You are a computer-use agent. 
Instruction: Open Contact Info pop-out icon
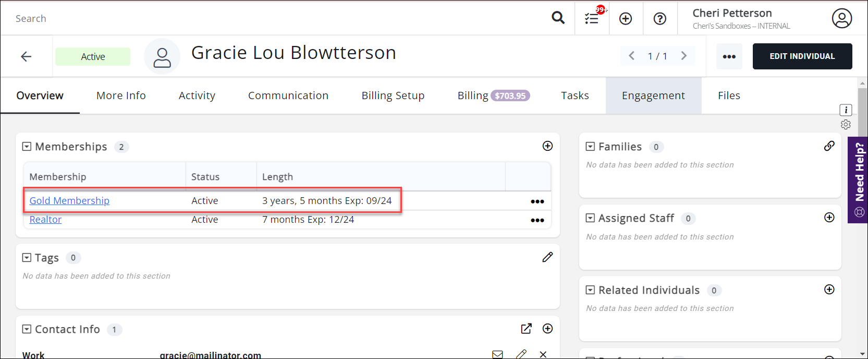coord(526,329)
